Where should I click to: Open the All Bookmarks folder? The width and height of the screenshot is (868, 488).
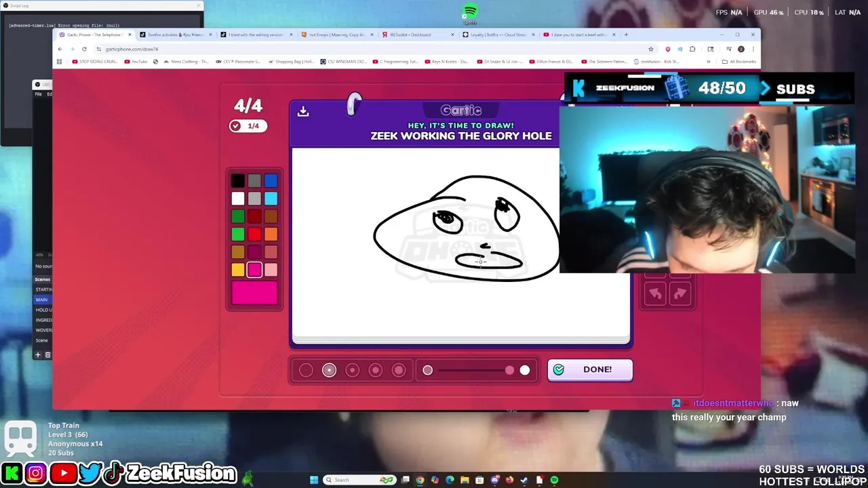tap(739, 62)
